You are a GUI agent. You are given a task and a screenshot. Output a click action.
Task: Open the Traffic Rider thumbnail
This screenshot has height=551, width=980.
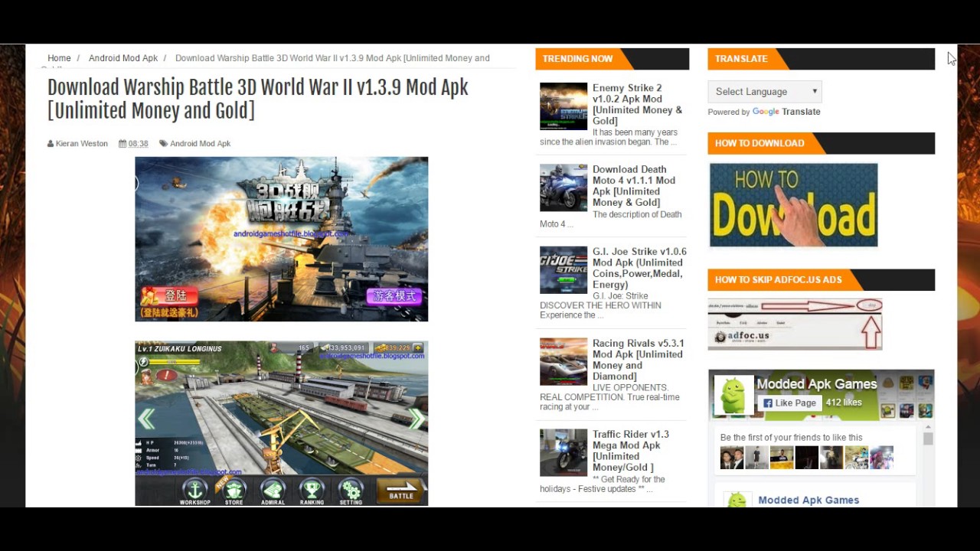coord(563,453)
